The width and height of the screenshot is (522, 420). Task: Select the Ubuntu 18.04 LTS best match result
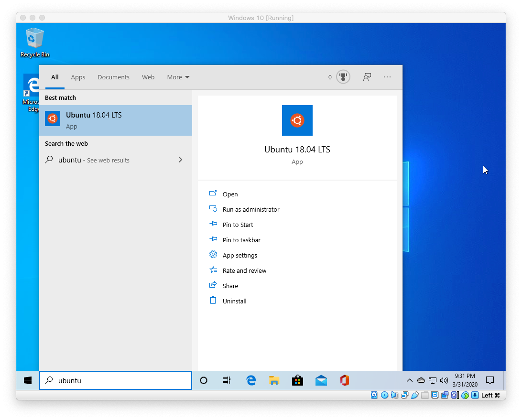116,120
